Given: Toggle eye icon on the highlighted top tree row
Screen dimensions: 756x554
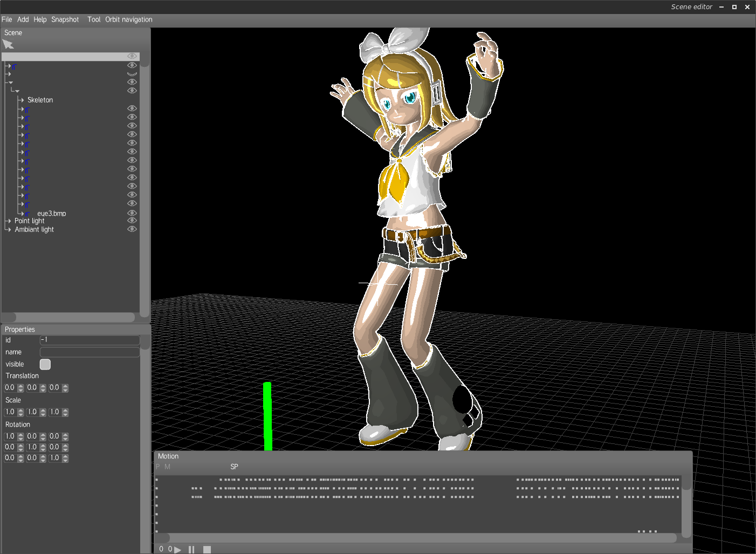Looking at the screenshot, I should pyautogui.click(x=132, y=56).
